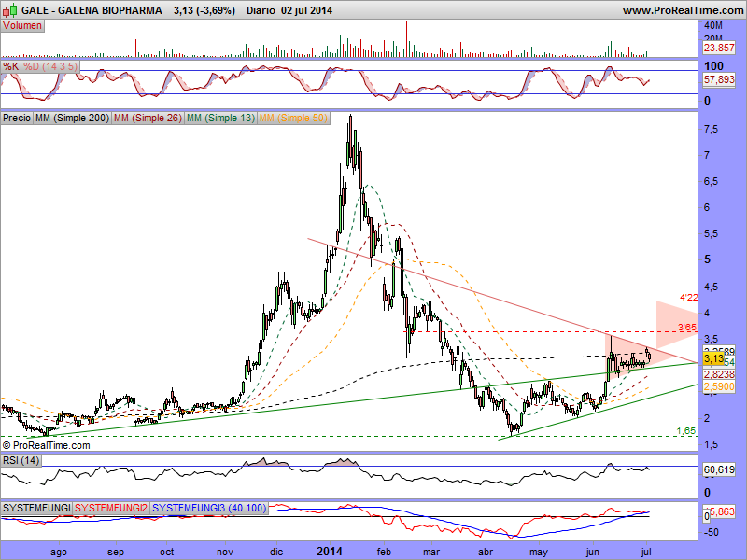Click the MM (Simple 26) label

148,118
